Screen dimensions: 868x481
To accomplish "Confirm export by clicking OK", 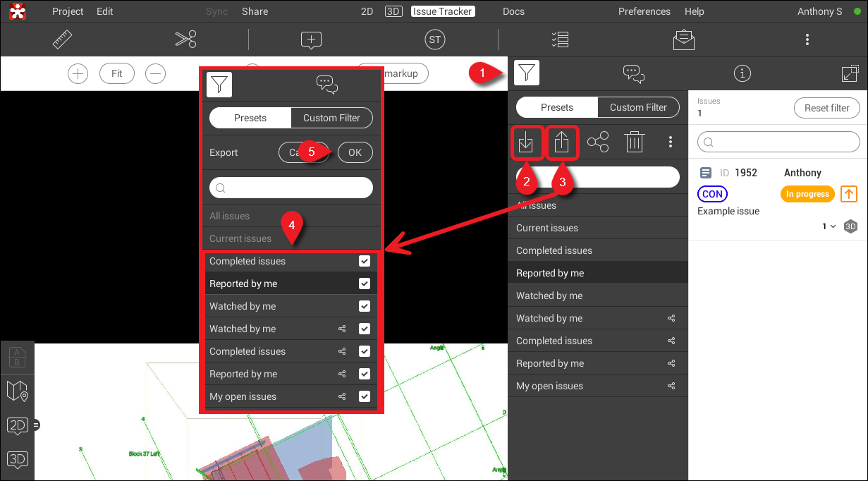I will click(x=355, y=152).
